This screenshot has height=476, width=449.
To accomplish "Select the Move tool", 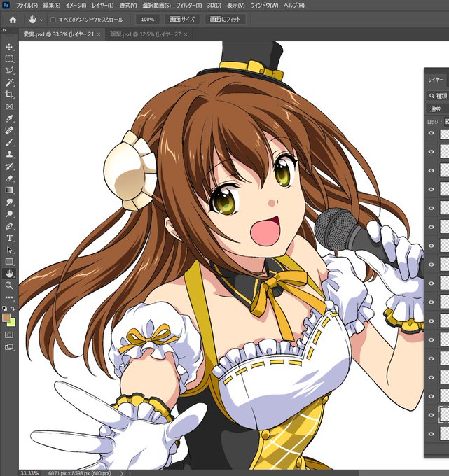I will coord(9,47).
